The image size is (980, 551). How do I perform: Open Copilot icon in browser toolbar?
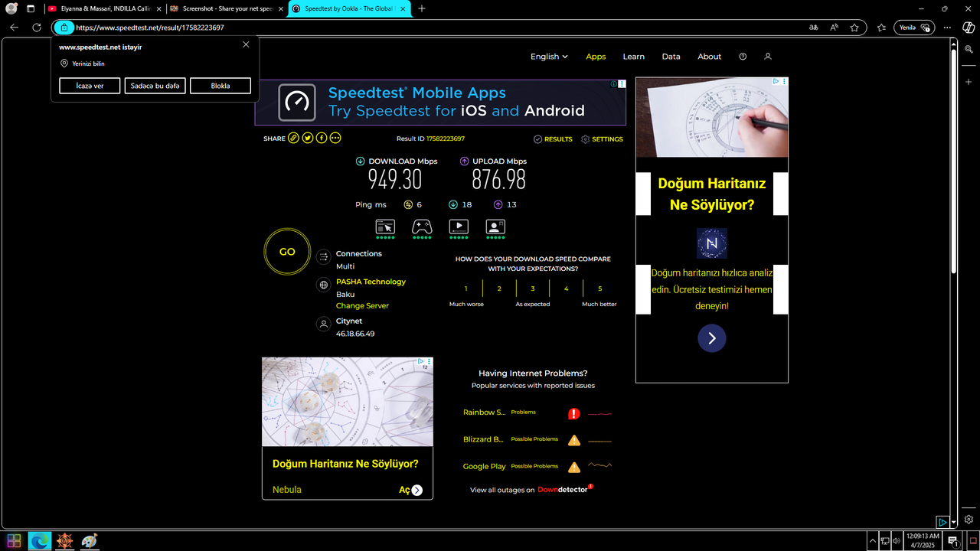click(x=969, y=28)
